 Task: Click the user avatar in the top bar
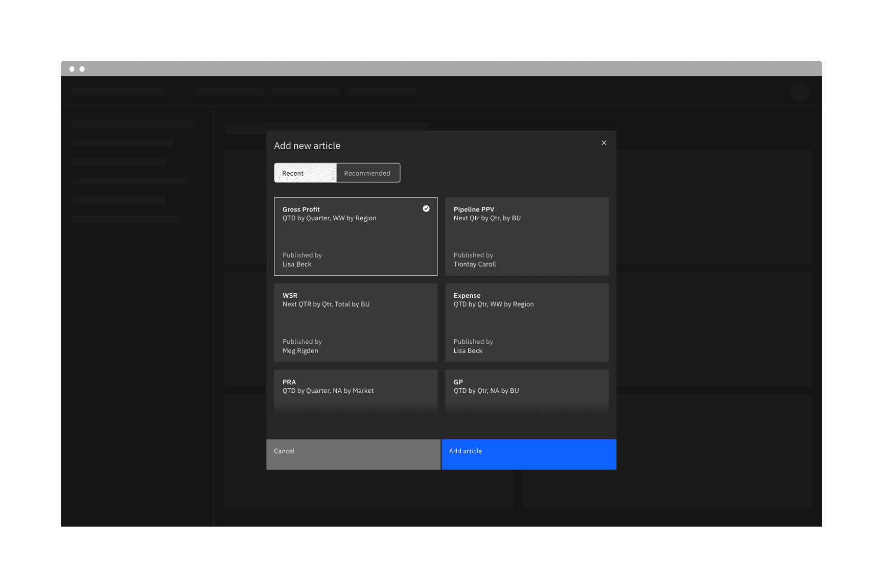coord(800,91)
